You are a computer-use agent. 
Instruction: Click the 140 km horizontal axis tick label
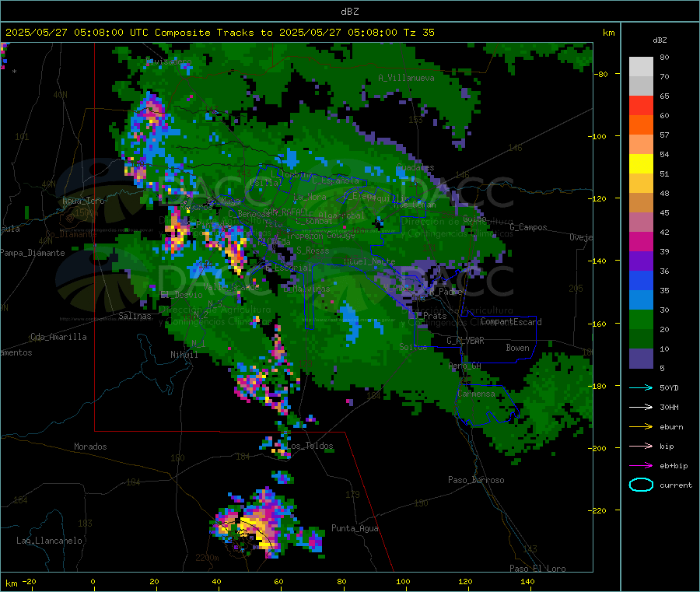527,581
